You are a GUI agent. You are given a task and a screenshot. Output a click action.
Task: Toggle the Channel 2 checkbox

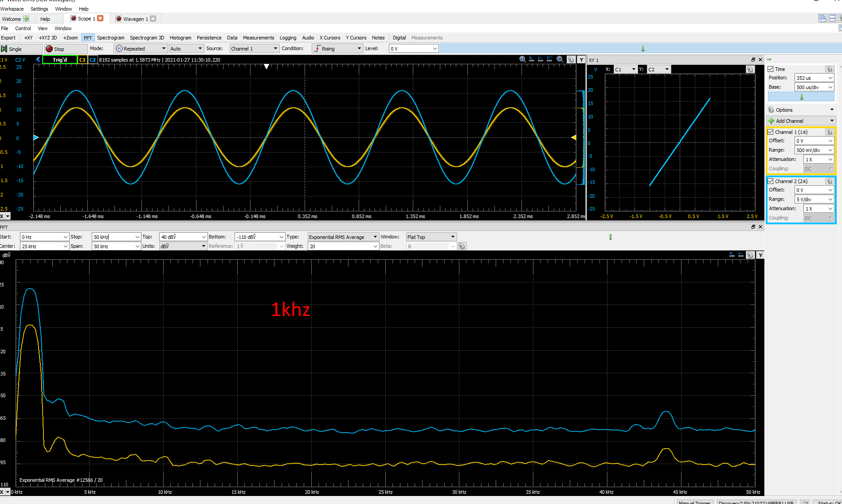click(771, 181)
